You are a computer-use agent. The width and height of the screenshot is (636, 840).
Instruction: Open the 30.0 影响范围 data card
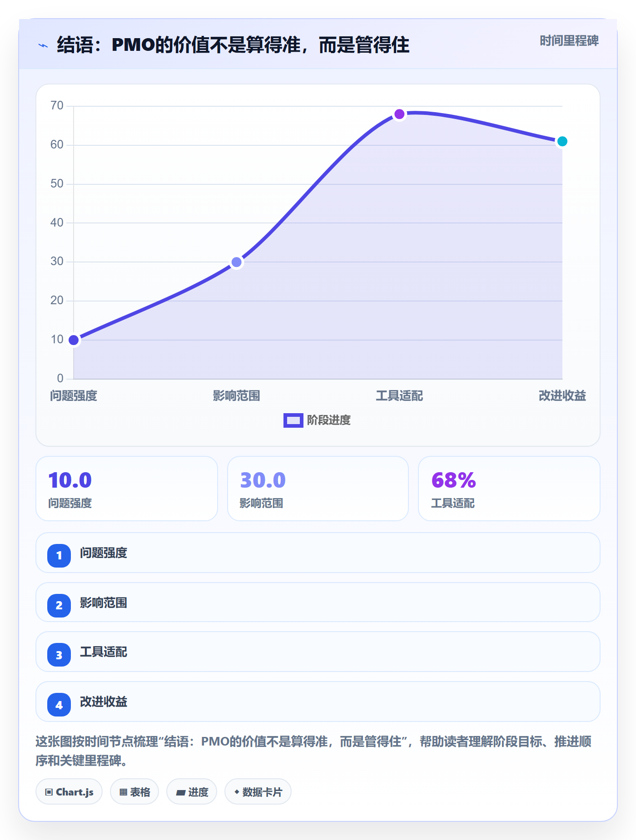(318, 489)
